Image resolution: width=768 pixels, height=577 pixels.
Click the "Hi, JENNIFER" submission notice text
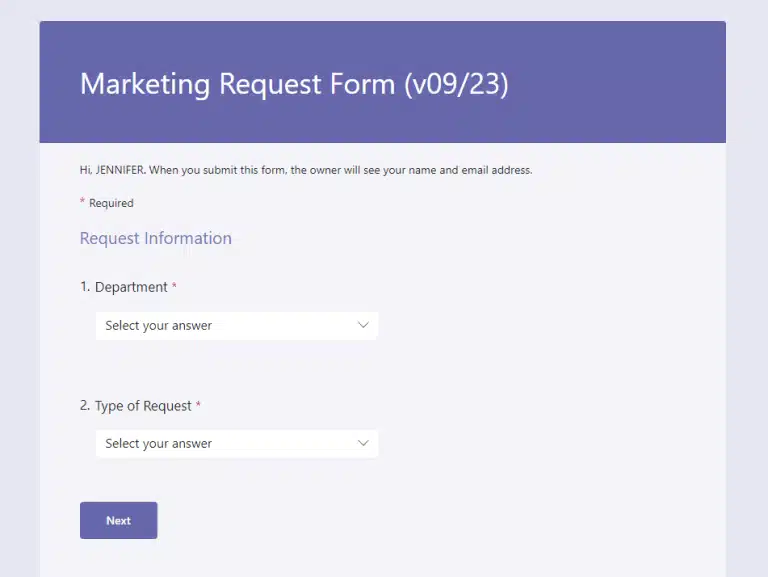pos(305,170)
